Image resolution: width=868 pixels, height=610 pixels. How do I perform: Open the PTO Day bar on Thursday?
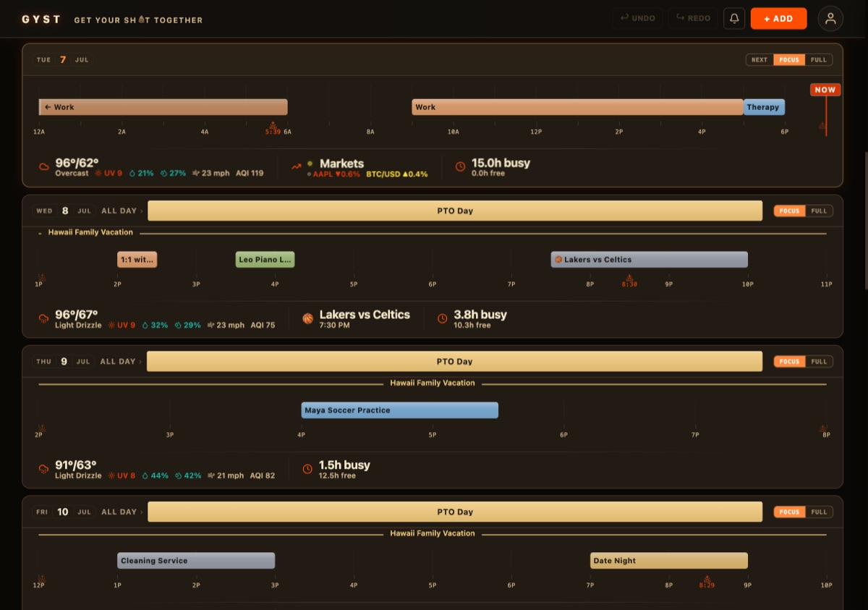tap(454, 361)
